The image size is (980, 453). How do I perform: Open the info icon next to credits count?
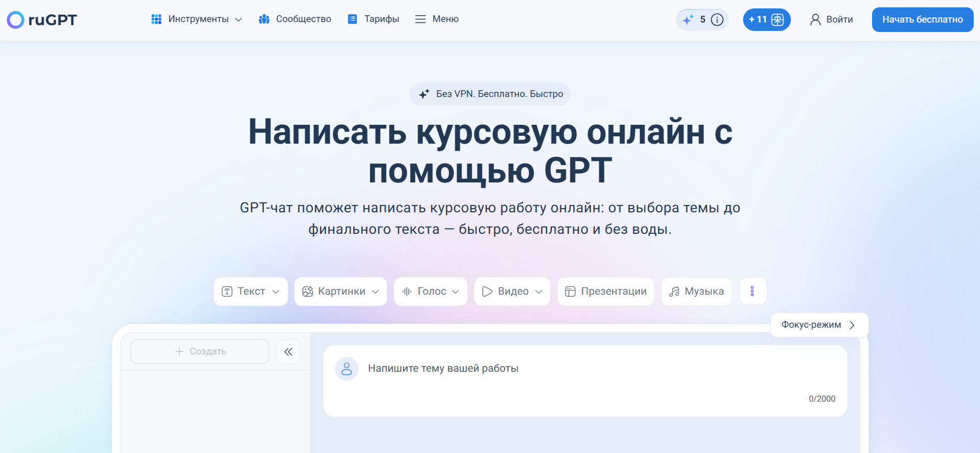pos(717,20)
